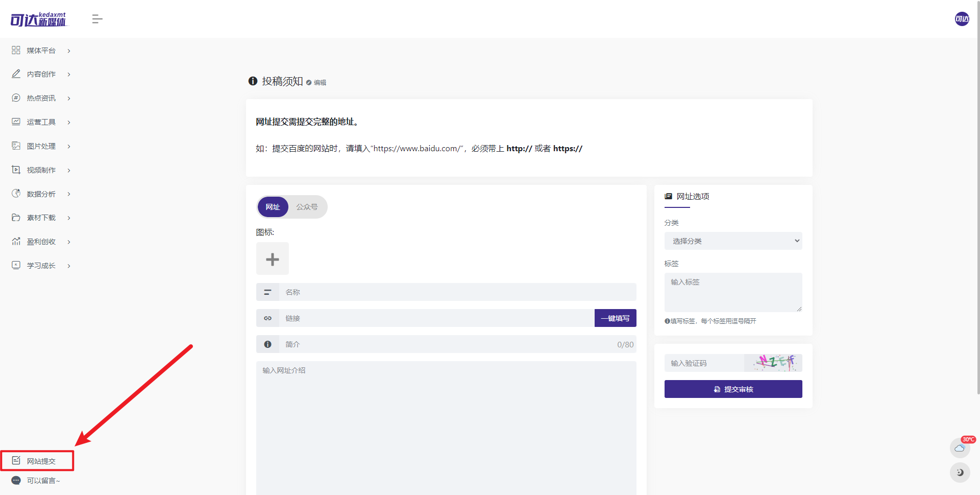Open the 选择分类 category dropdown
This screenshot has width=980, height=495.
pyautogui.click(x=733, y=241)
